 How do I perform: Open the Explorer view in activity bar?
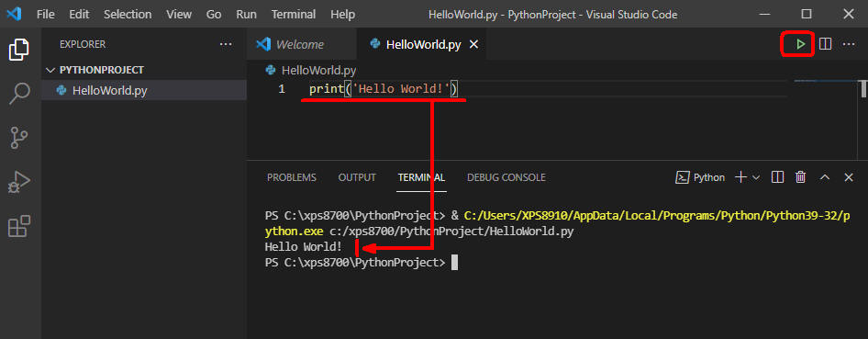pyautogui.click(x=19, y=50)
